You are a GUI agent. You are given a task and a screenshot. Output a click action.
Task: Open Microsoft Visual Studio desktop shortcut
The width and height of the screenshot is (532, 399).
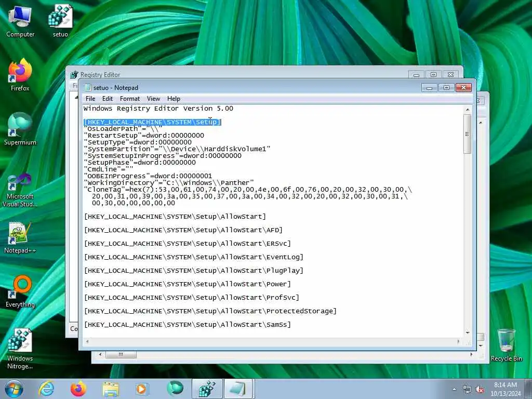pos(20,190)
